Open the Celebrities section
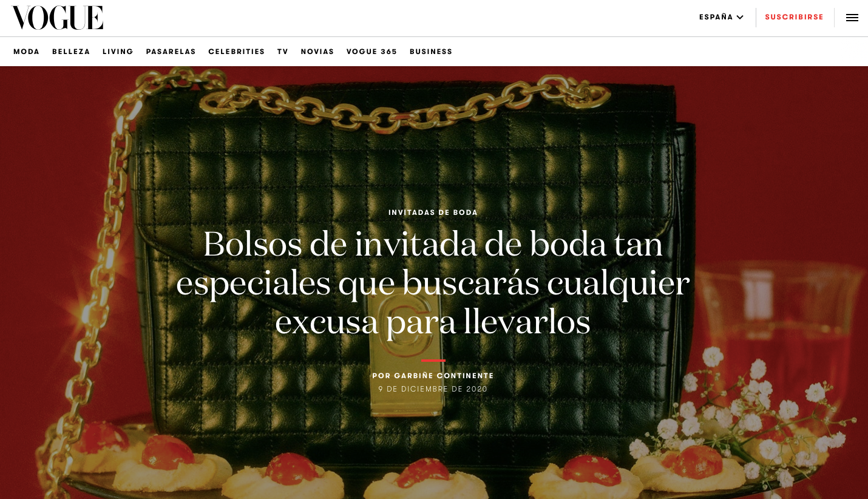 237,52
